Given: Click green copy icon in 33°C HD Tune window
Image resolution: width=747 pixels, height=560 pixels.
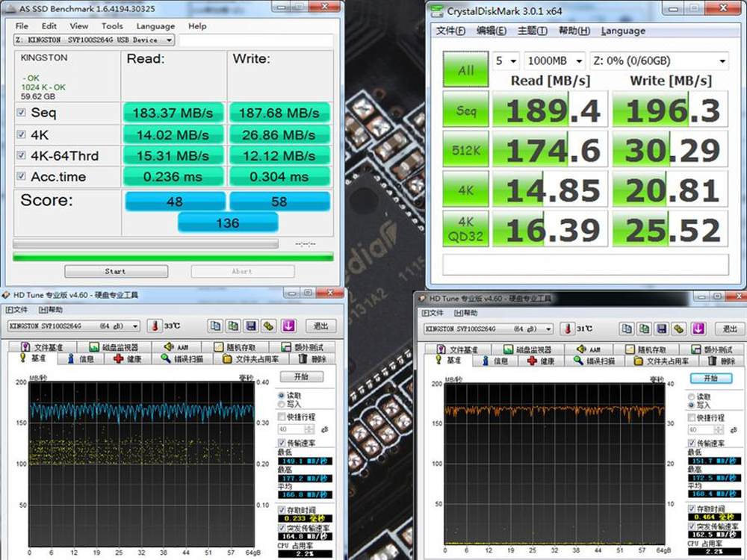Looking at the screenshot, I should (x=233, y=326).
